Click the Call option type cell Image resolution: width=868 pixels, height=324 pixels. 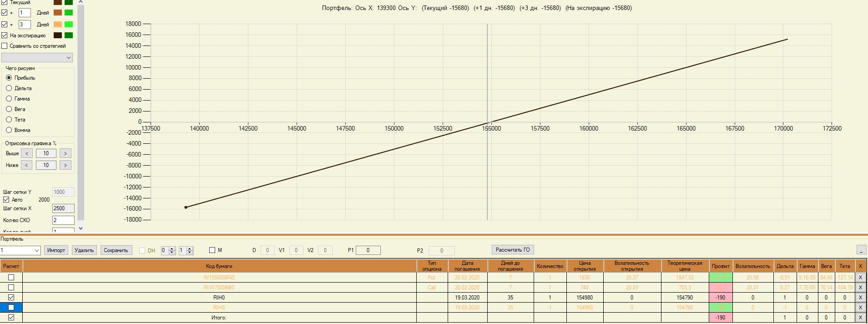(432, 288)
